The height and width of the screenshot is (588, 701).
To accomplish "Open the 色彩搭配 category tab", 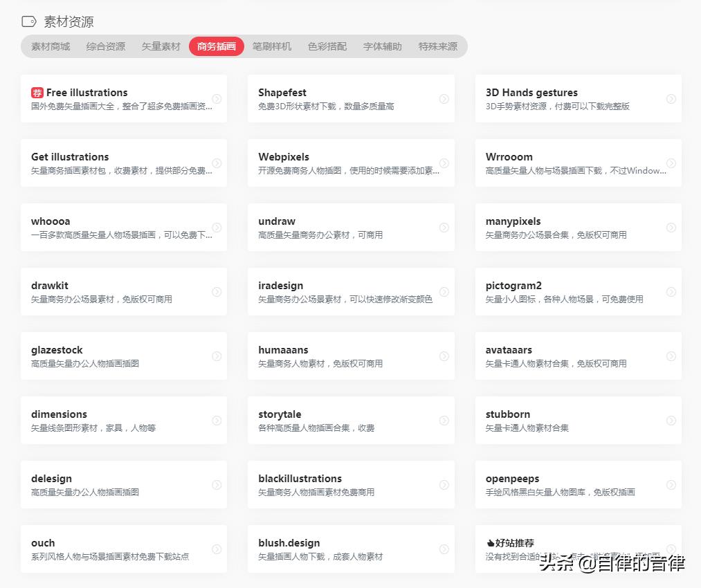I will click(327, 47).
